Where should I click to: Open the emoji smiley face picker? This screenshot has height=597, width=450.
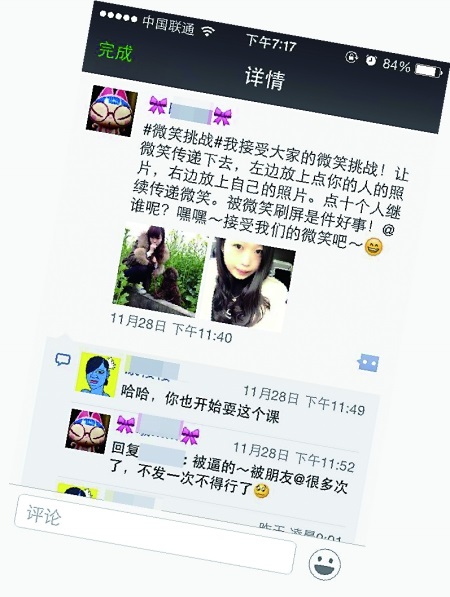click(x=324, y=564)
